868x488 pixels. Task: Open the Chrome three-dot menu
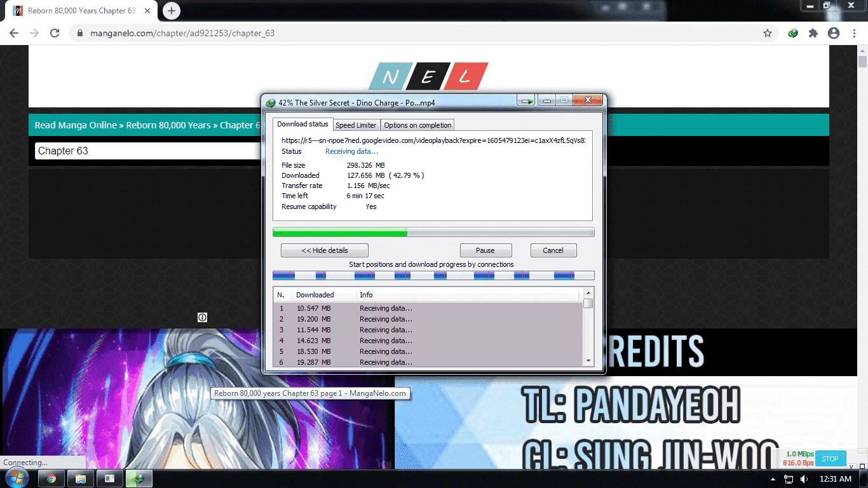853,33
